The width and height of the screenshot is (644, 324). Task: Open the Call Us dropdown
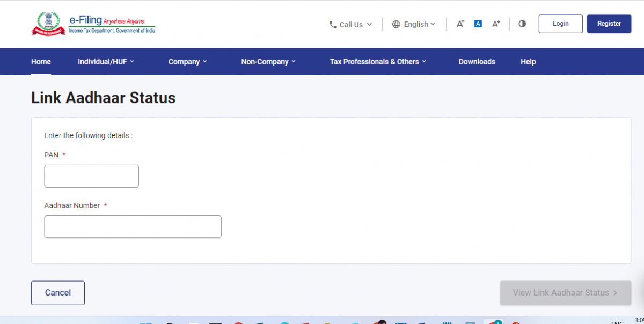click(x=352, y=24)
